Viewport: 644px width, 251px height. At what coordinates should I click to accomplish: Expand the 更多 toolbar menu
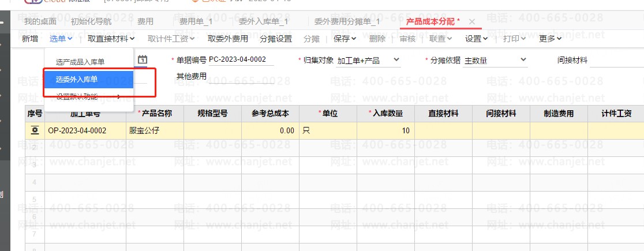[x=550, y=39]
